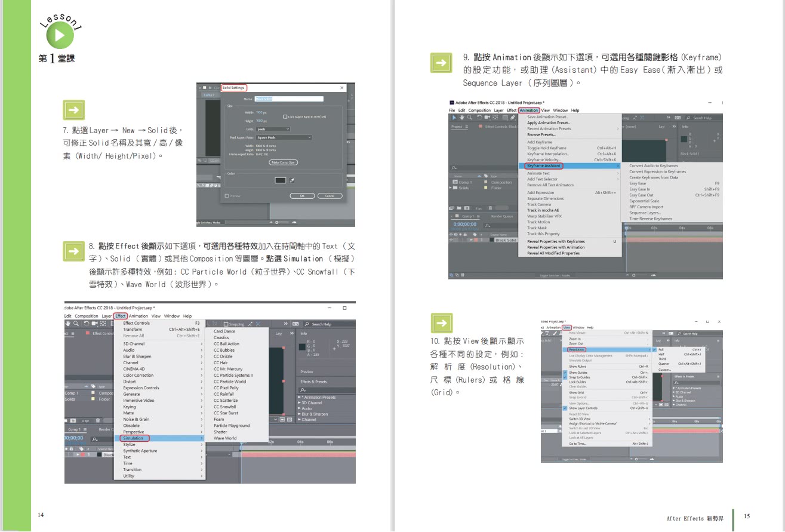785x532 pixels.
Task: Open Recent Animation Presets submenu arrow
Action: (618, 128)
